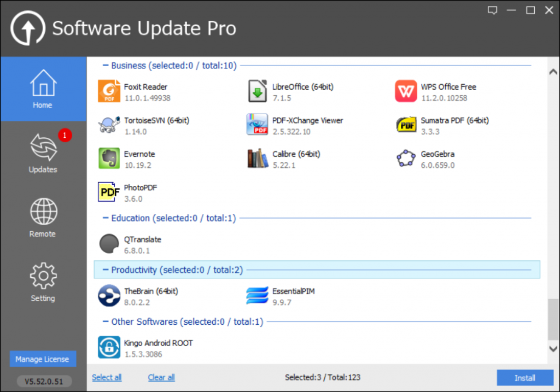This screenshot has height=392, width=560.
Task: Maximize the Software Update Pro window
Action: (x=530, y=10)
